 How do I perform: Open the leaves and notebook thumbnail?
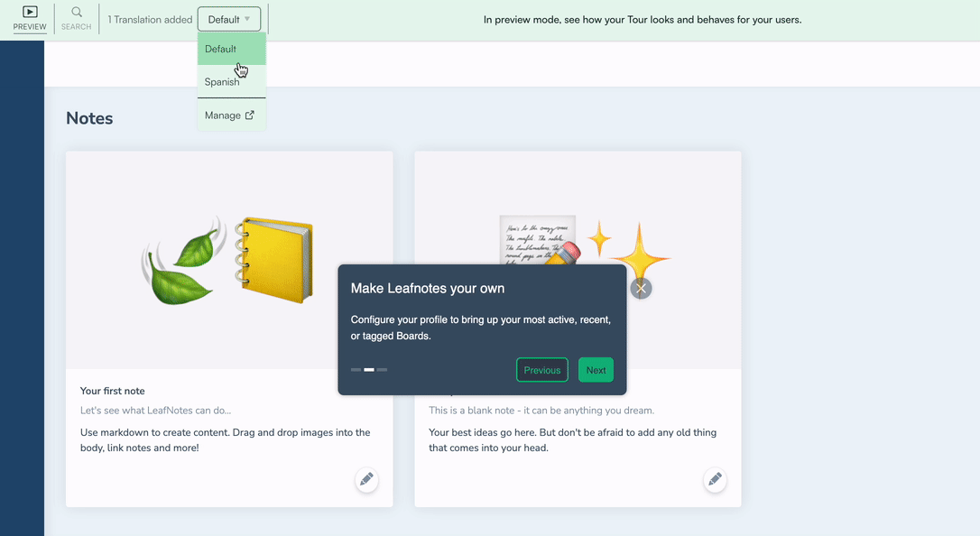coord(229,260)
